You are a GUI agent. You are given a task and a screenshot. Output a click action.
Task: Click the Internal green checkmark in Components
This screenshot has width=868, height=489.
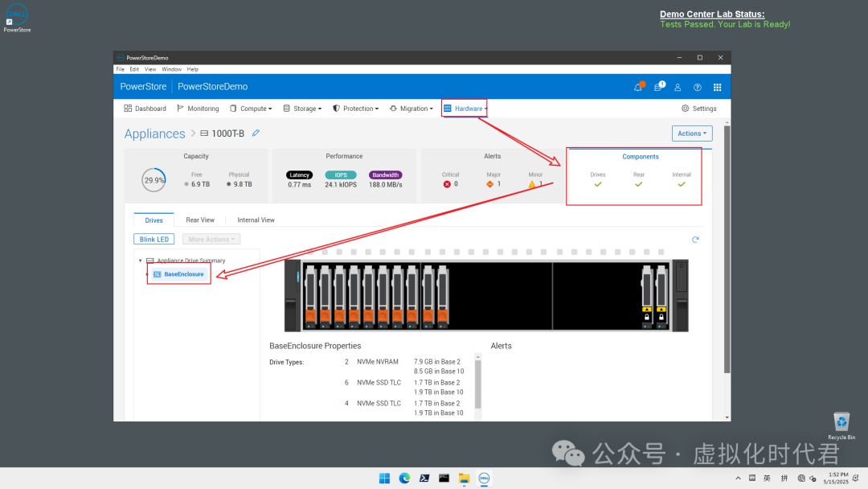(682, 184)
